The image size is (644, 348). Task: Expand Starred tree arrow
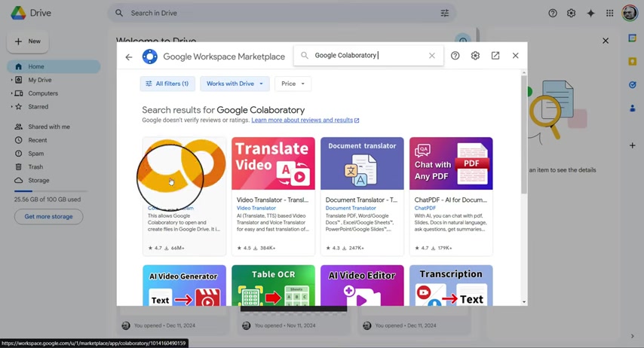11,107
